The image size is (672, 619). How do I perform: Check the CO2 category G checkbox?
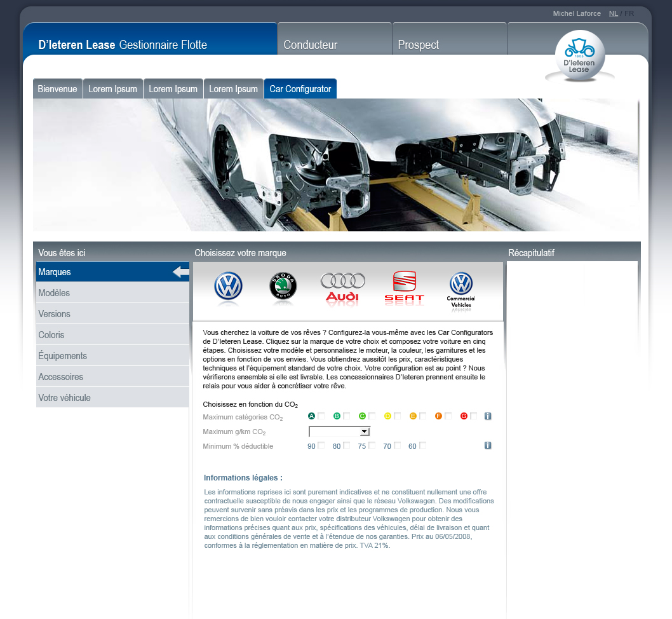pyautogui.click(x=473, y=416)
